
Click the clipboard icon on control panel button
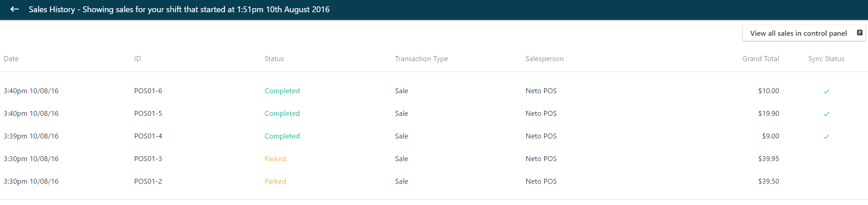tap(859, 33)
